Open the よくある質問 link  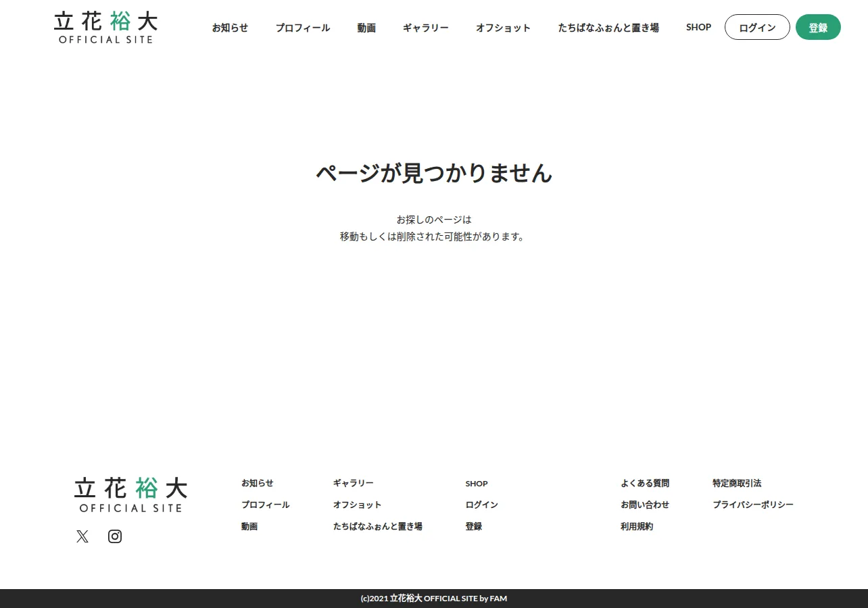(x=645, y=483)
